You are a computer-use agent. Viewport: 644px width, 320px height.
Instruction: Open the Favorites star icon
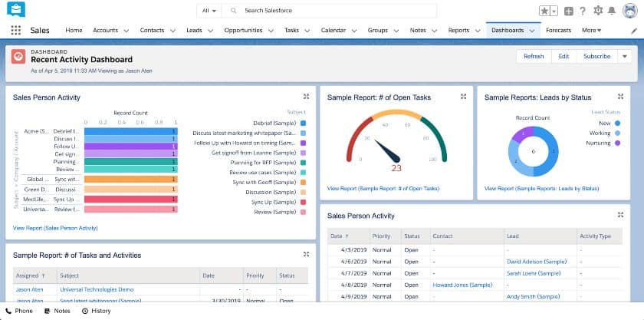click(544, 11)
